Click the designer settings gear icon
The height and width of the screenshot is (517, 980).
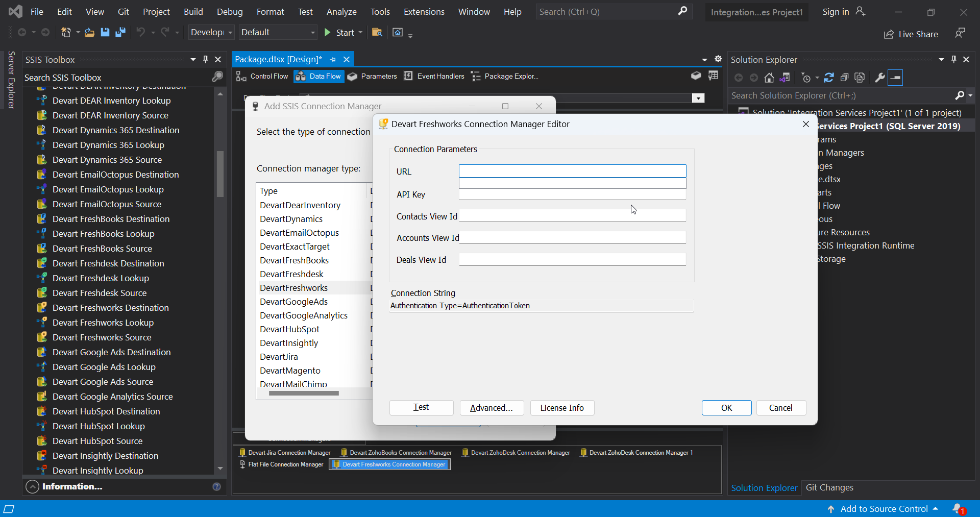[718, 59]
